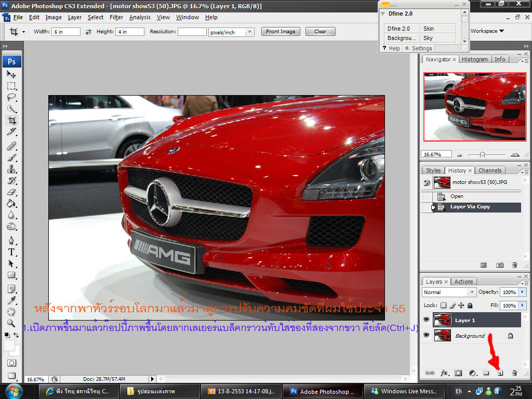
Task: Select the Lasso tool
Action: (11, 97)
